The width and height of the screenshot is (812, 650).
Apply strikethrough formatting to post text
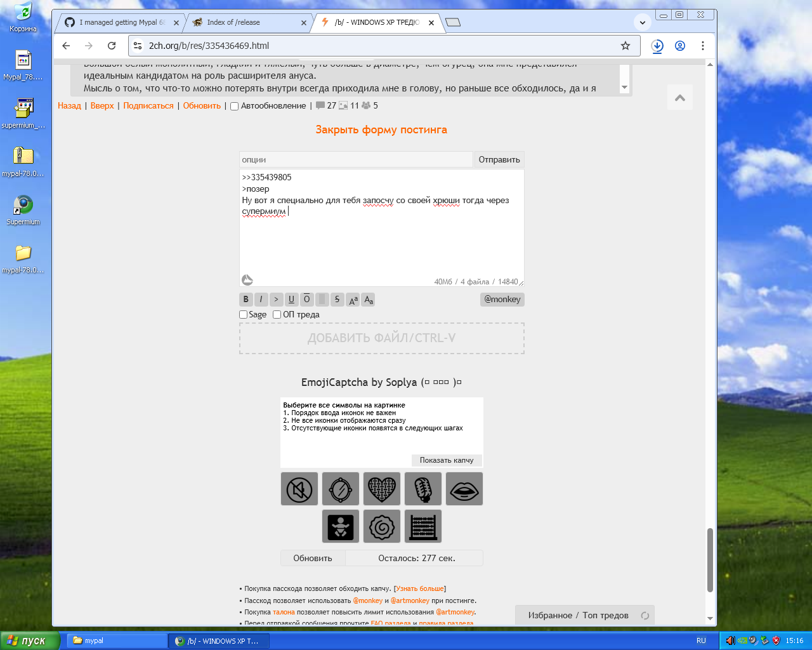click(337, 300)
